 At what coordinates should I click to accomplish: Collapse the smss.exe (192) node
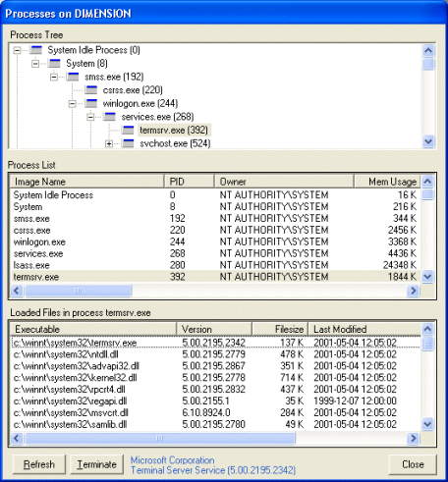[54, 77]
